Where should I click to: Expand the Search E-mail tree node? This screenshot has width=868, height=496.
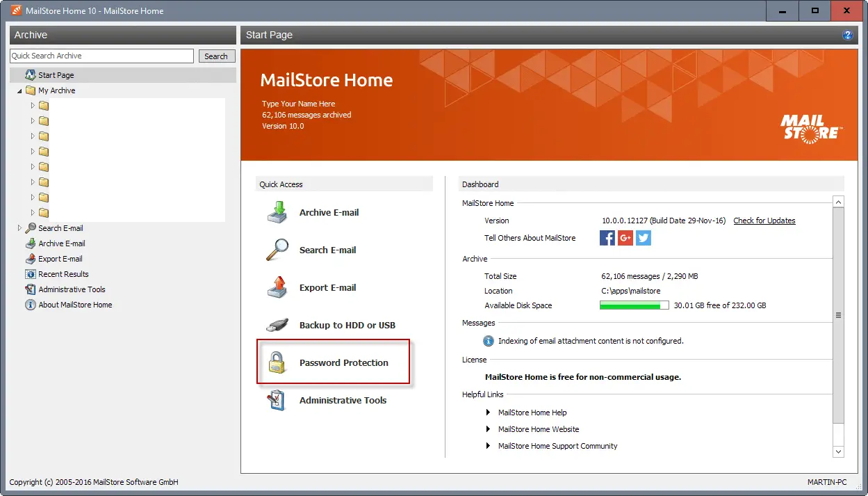19,228
